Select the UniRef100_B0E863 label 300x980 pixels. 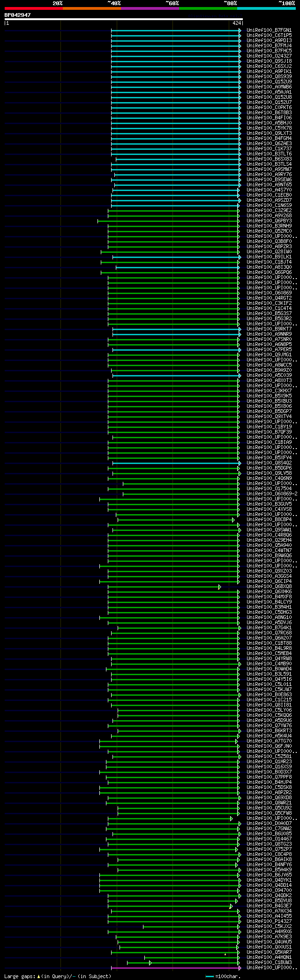pos(269,695)
